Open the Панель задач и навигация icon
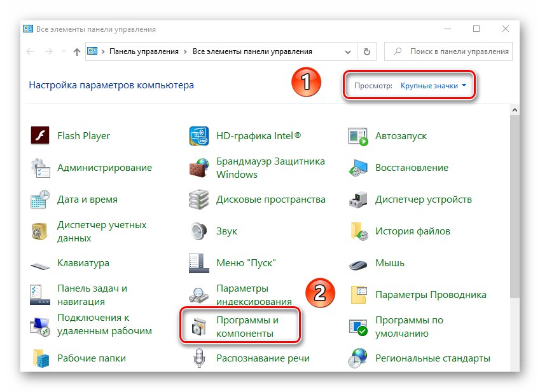This screenshot has width=540, height=392. 40,295
